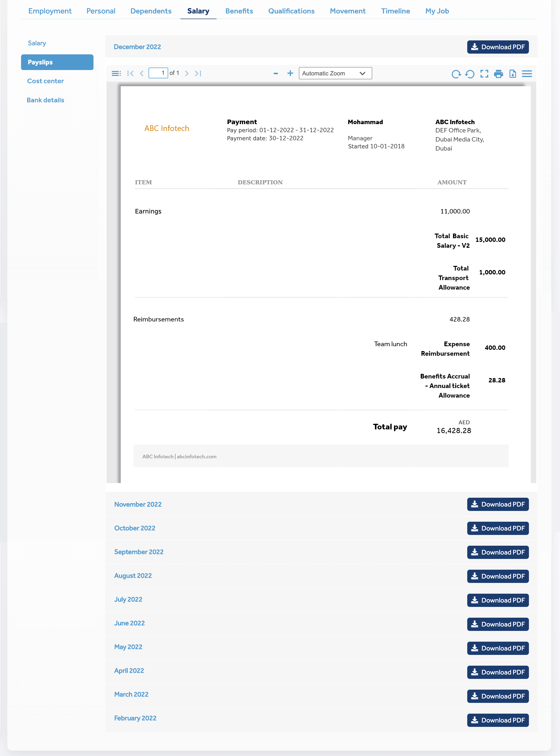Print the payslip document
This screenshot has width=560, height=756.
coord(498,74)
